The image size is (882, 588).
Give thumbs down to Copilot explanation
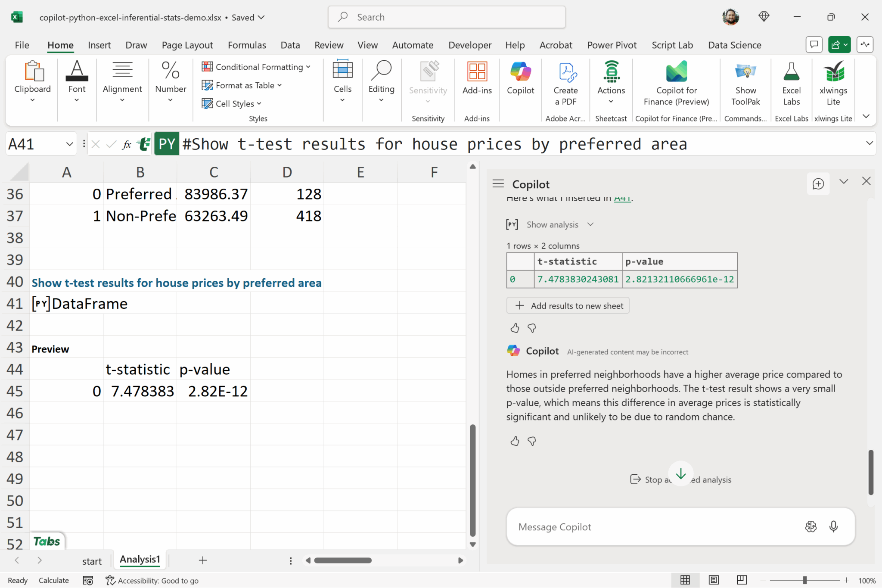pyautogui.click(x=532, y=441)
